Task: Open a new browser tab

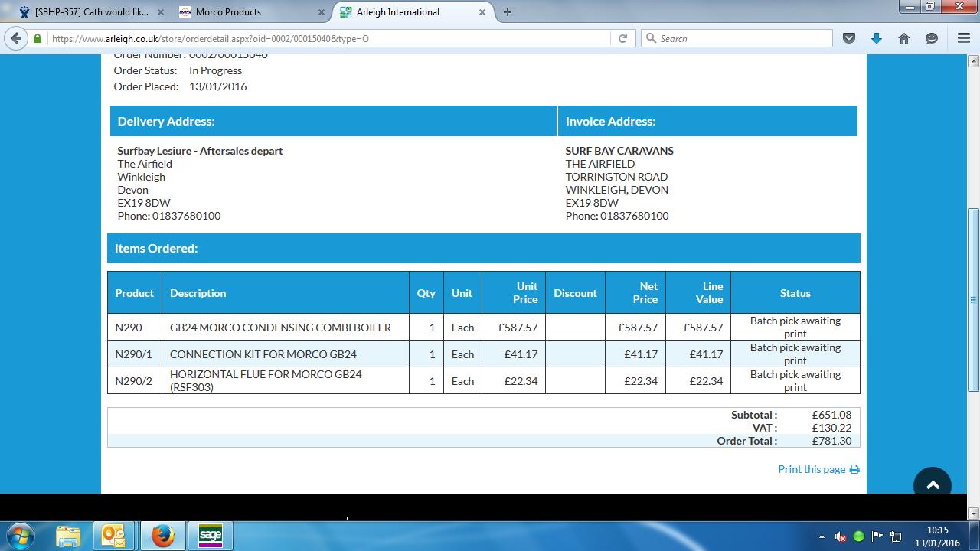Action: 508,12
